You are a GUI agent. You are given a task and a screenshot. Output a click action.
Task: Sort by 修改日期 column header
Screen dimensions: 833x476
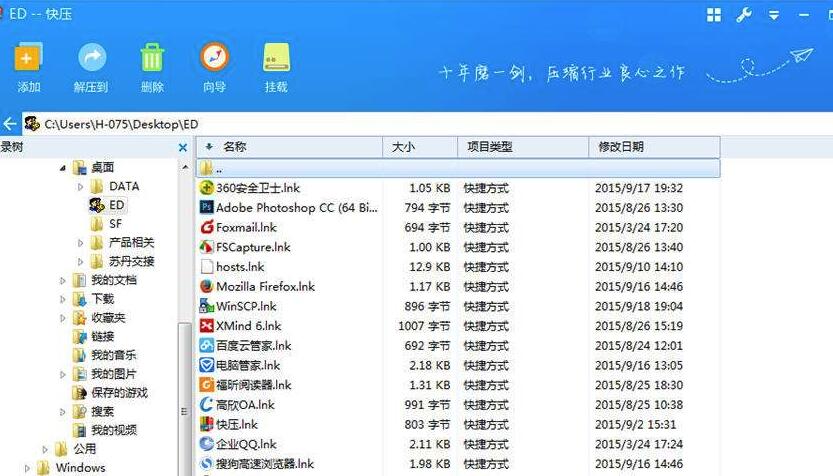654,147
